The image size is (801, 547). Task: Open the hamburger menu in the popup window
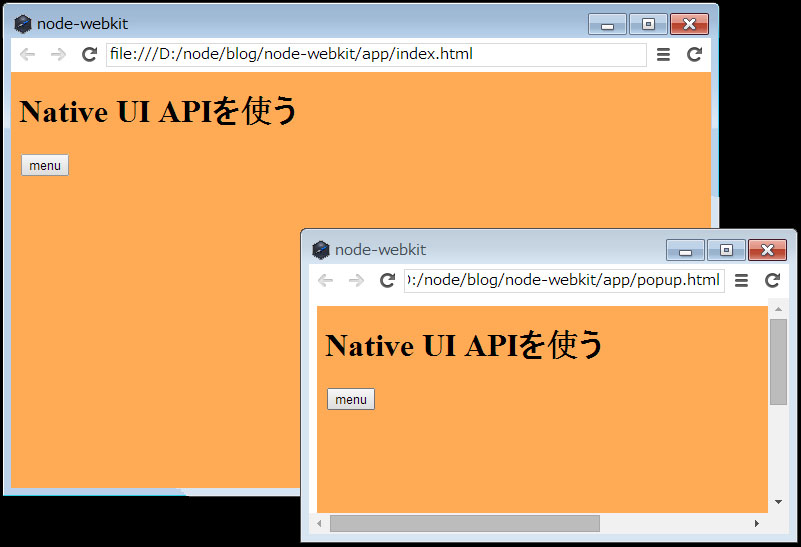(741, 281)
